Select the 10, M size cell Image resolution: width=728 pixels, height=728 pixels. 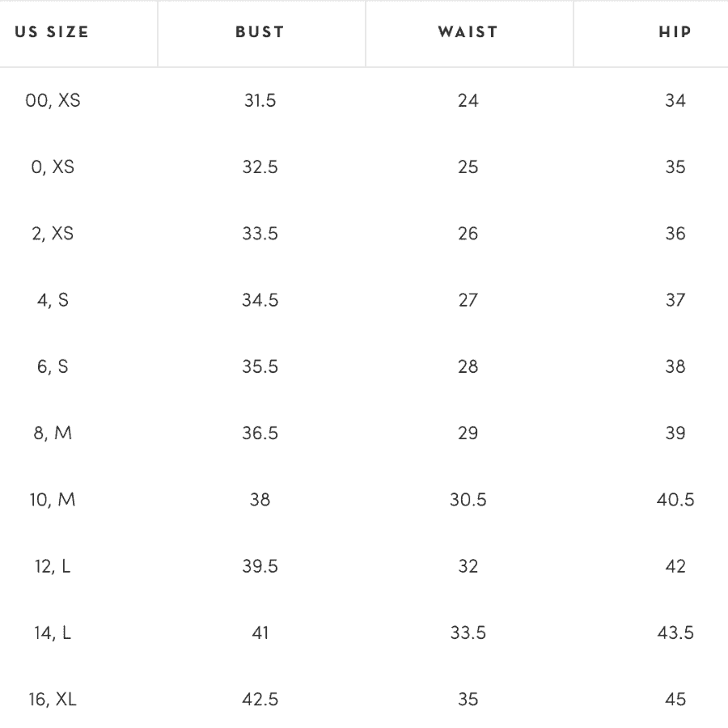click(53, 500)
